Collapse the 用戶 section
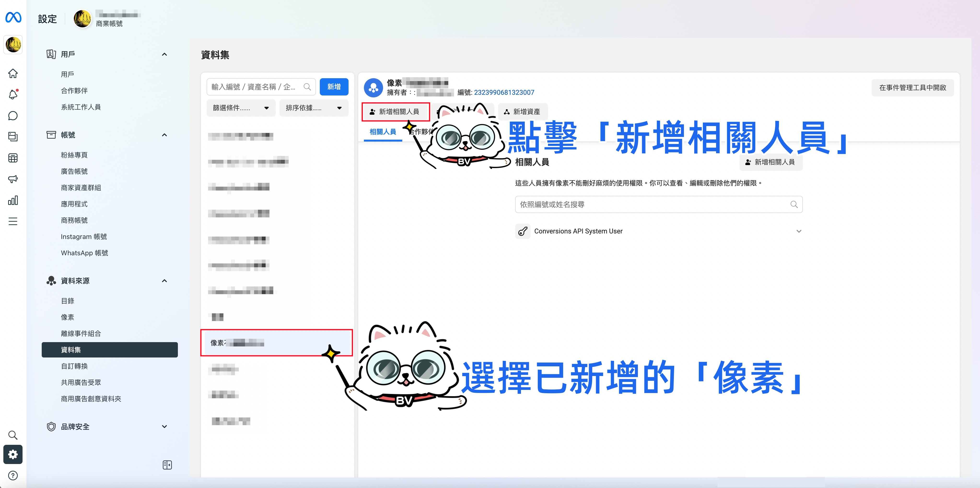The height and width of the screenshot is (488, 980). click(x=164, y=54)
